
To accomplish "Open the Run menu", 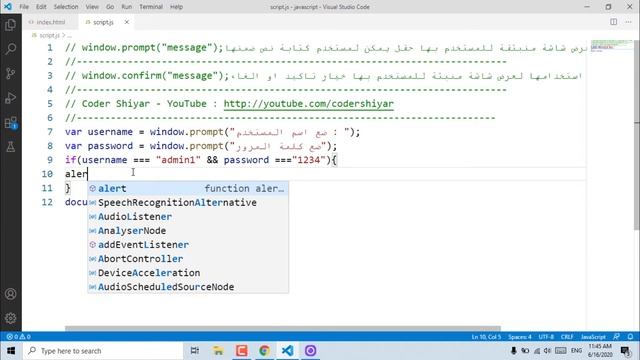I will 127,7.
